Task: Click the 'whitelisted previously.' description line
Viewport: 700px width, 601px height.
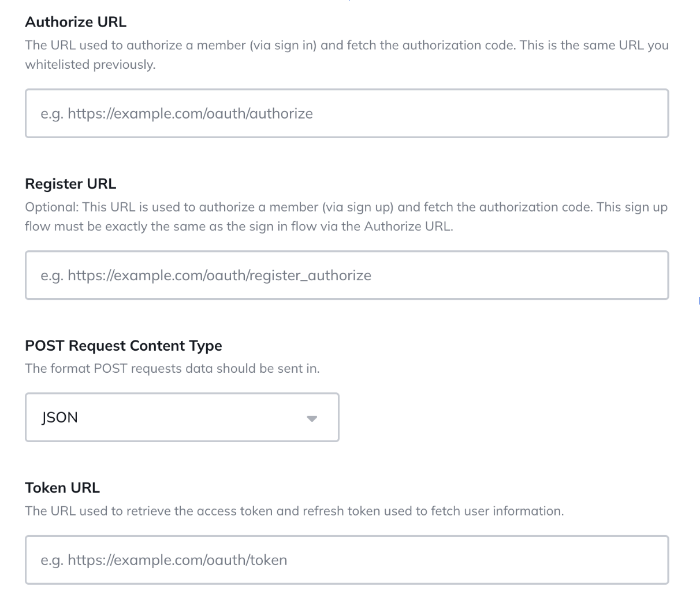Action: [90, 65]
